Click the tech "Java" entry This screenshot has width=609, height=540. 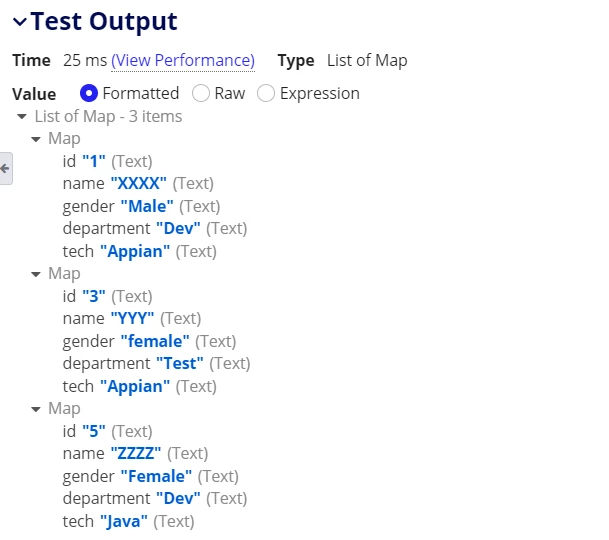tap(129, 521)
